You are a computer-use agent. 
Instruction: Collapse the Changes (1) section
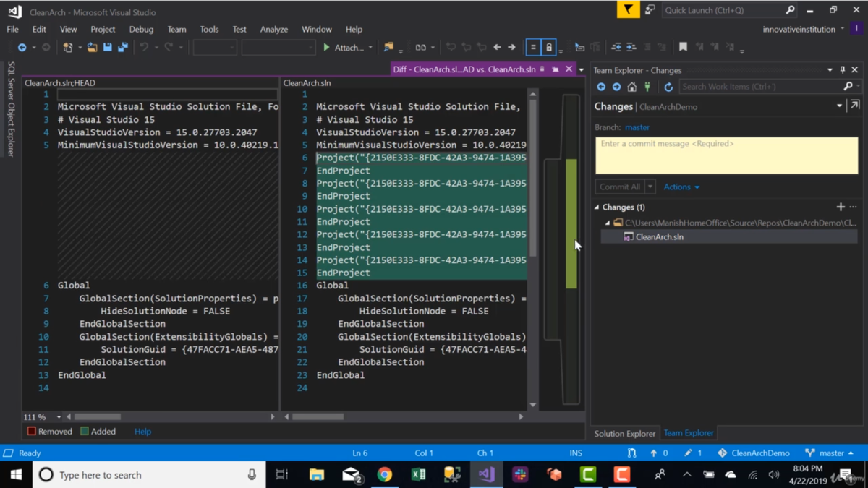[x=597, y=207]
